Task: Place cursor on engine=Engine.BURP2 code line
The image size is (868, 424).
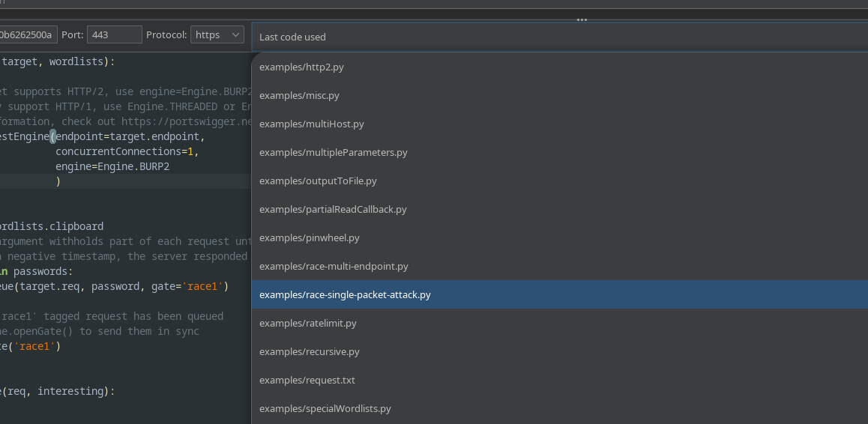Action: click(112, 166)
